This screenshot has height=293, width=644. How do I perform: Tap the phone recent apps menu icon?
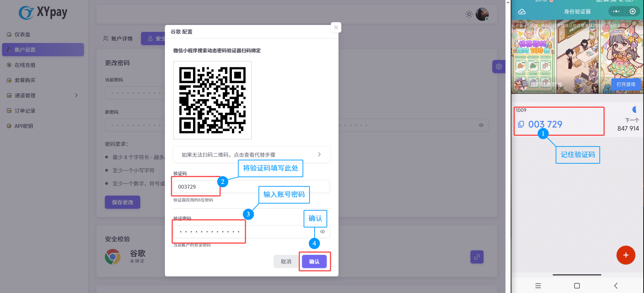coord(538,286)
